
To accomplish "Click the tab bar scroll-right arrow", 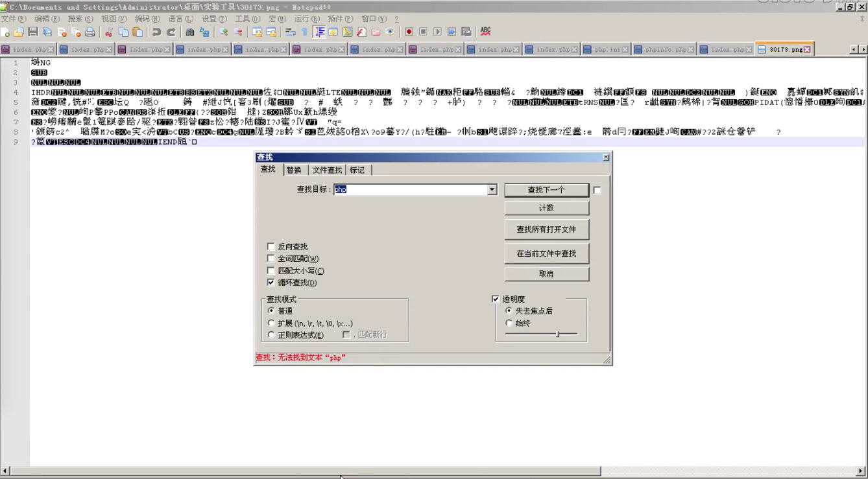I will tap(863, 49).
